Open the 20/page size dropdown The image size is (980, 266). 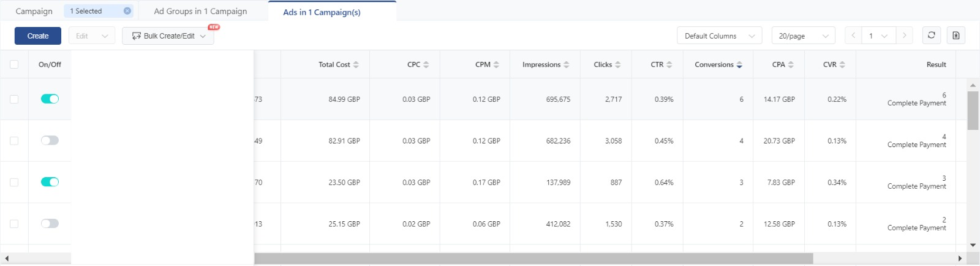[803, 36]
